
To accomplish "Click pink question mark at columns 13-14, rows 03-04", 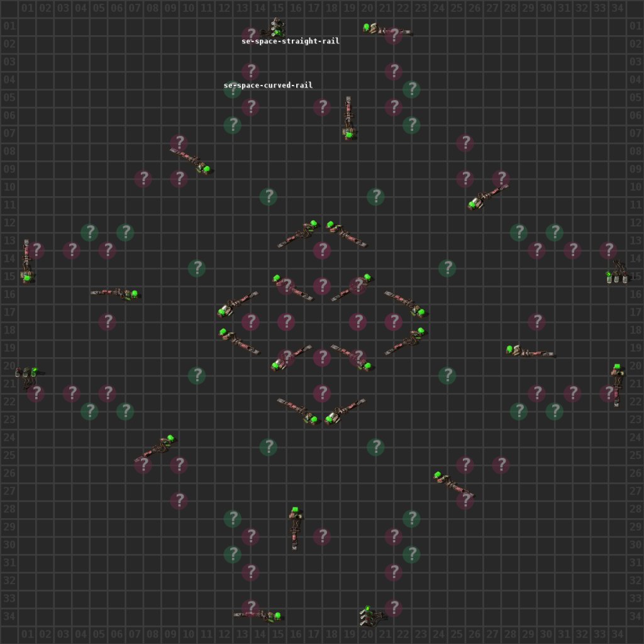I will [x=250, y=71].
